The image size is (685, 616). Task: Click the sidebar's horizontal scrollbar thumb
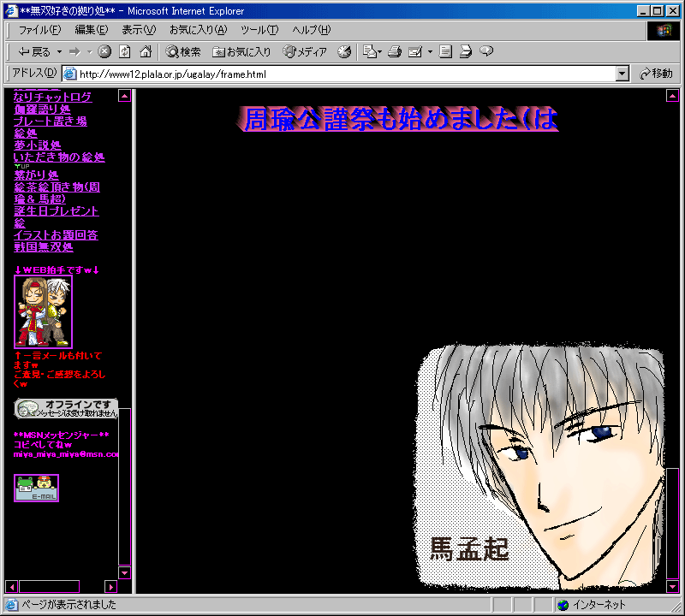click(50, 587)
